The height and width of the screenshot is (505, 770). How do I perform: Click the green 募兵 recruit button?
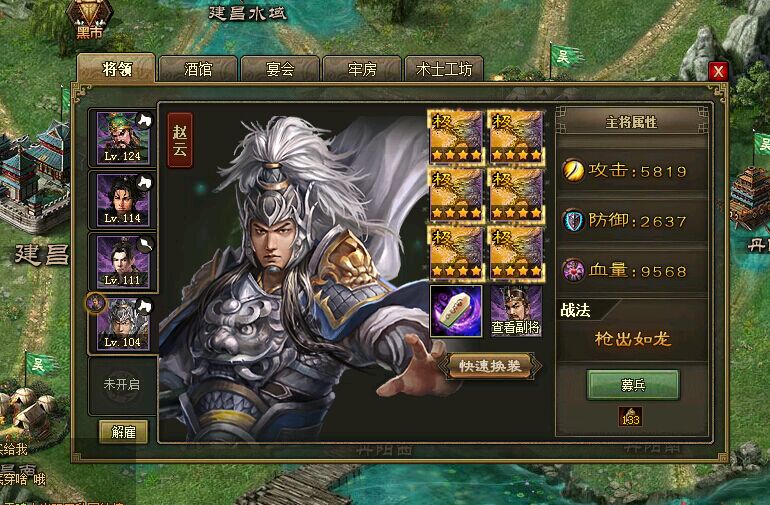(x=633, y=385)
